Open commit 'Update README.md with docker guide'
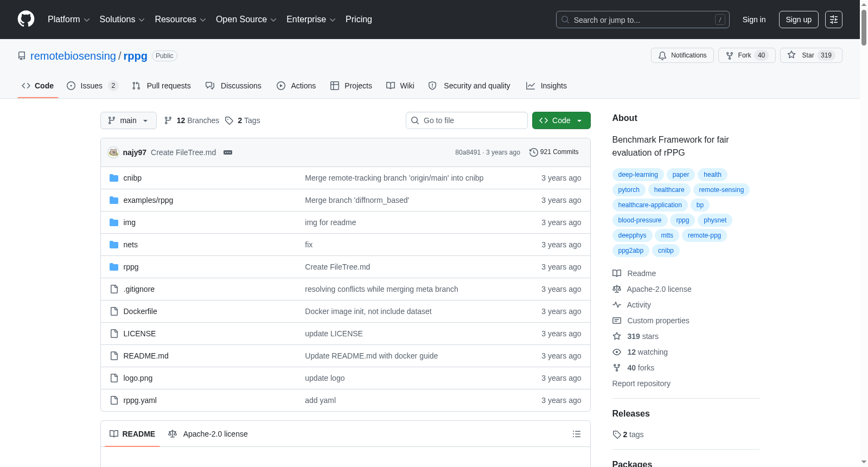The width and height of the screenshot is (868, 467). (371, 356)
